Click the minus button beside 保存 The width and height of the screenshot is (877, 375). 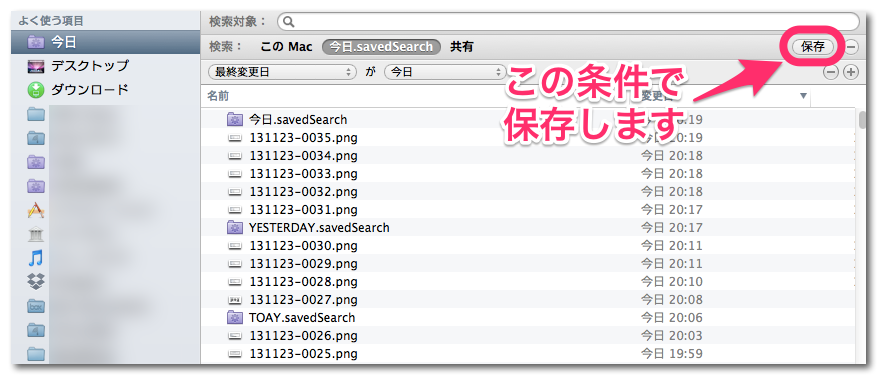tap(851, 46)
